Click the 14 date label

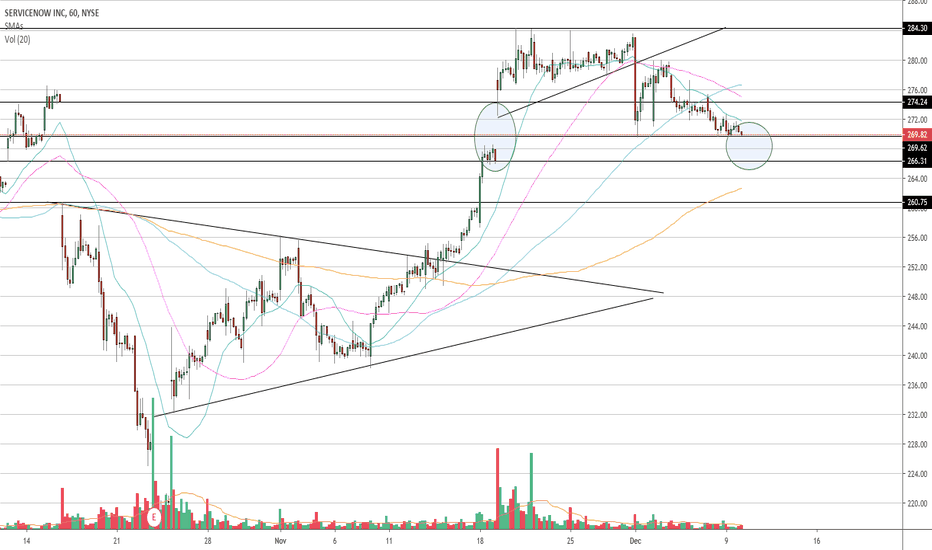26,541
